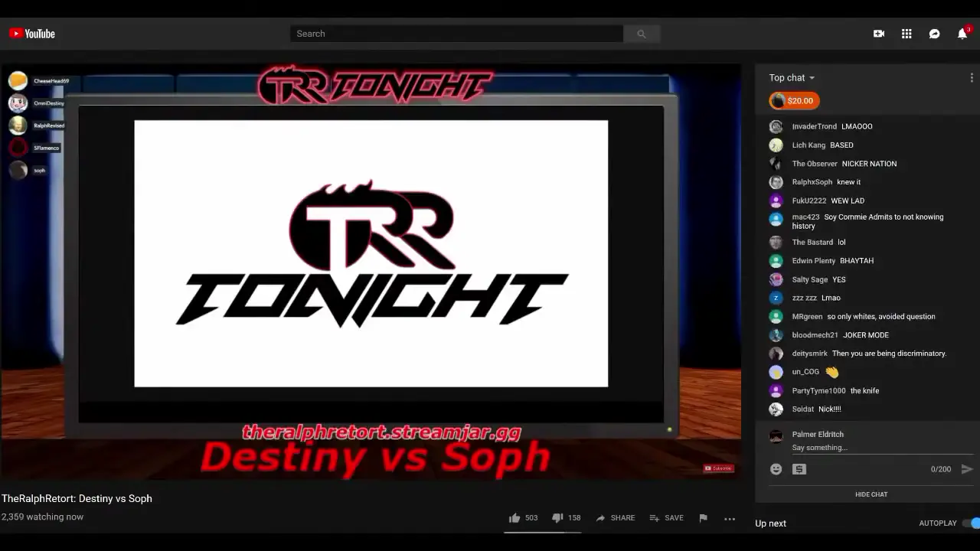Viewport: 980px width, 551px height.
Task: Go home via the YouTube logo
Action: tap(31, 34)
